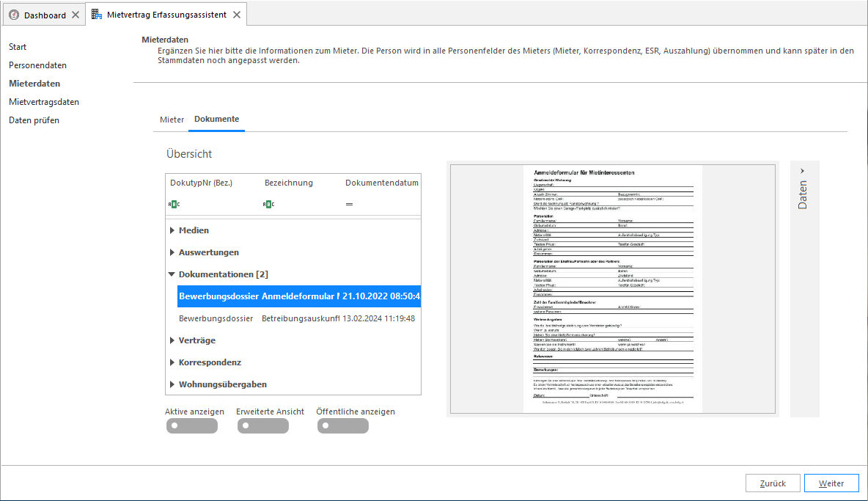Close the Dashboard tab
This screenshot has height=501, width=868.
point(76,15)
